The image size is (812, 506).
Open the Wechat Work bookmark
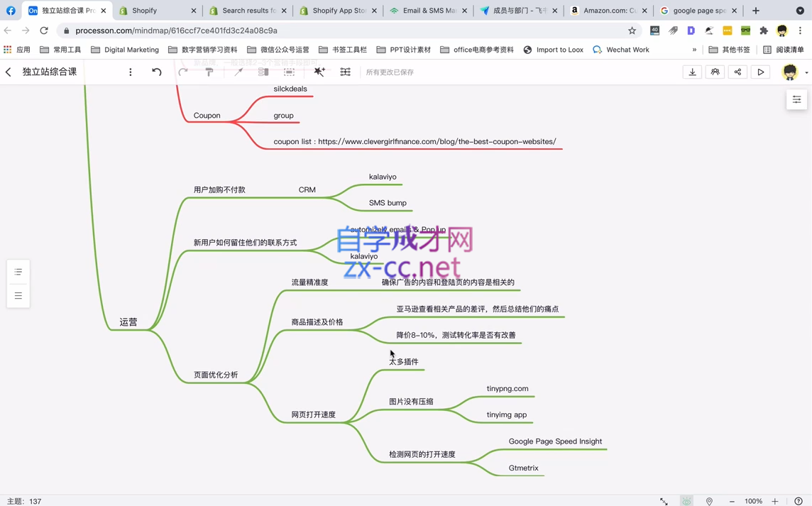click(x=621, y=50)
